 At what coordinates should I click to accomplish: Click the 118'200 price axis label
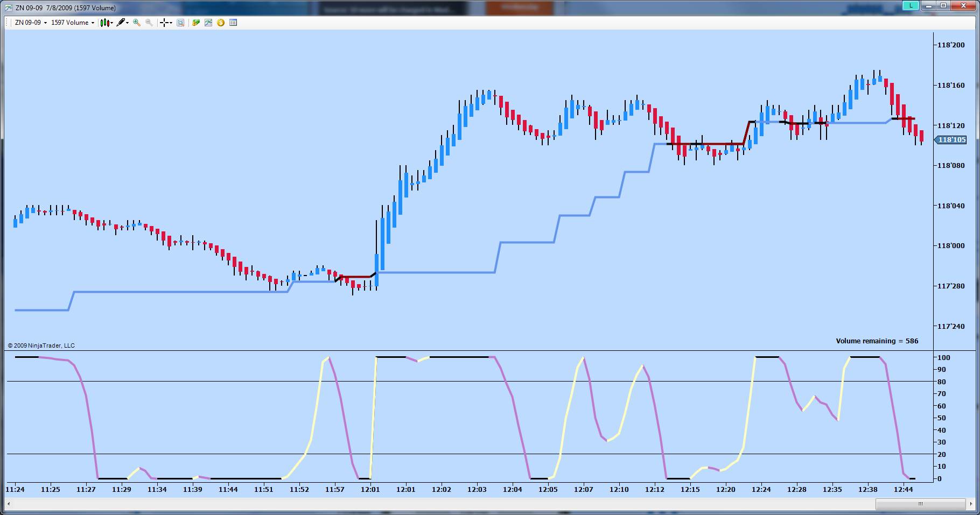(x=951, y=45)
